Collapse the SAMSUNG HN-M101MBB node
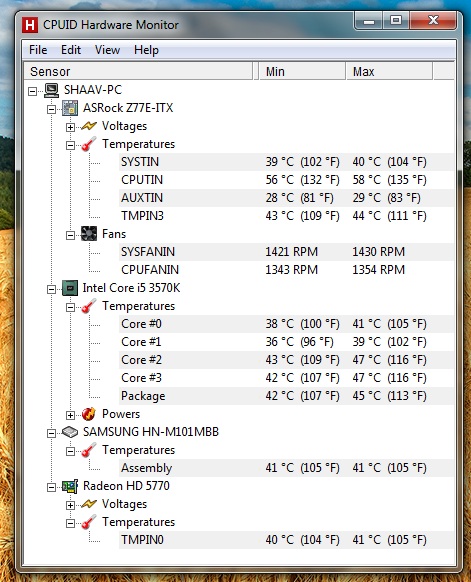This screenshot has height=582, width=471. (52, 433)
